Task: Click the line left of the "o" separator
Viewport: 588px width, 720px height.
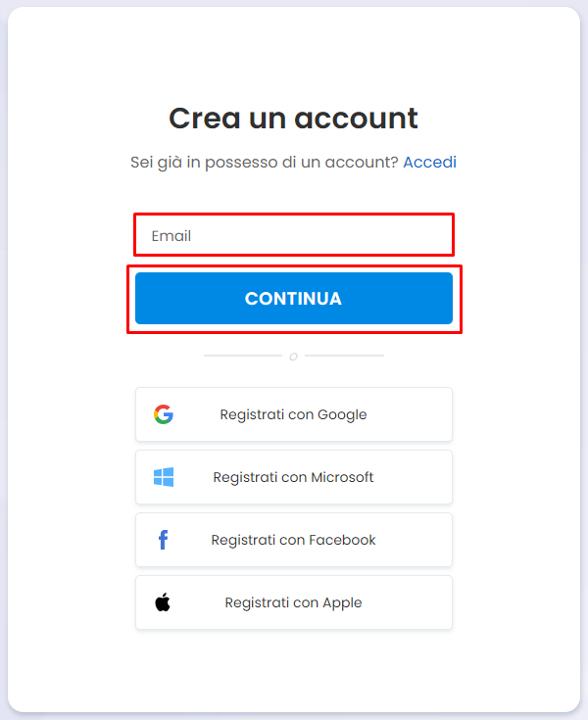Action: (243, 356)
